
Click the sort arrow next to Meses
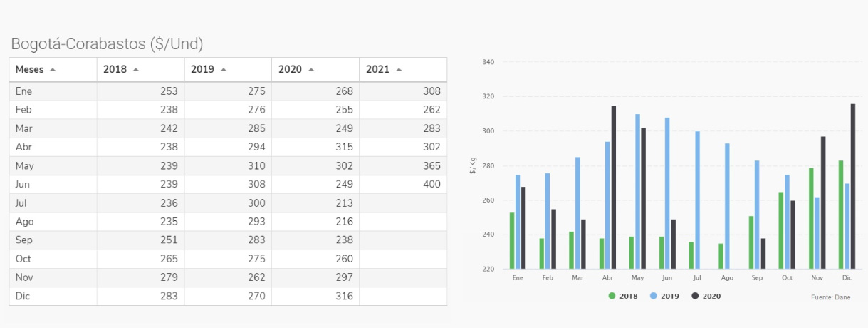[x=53, y=70]
